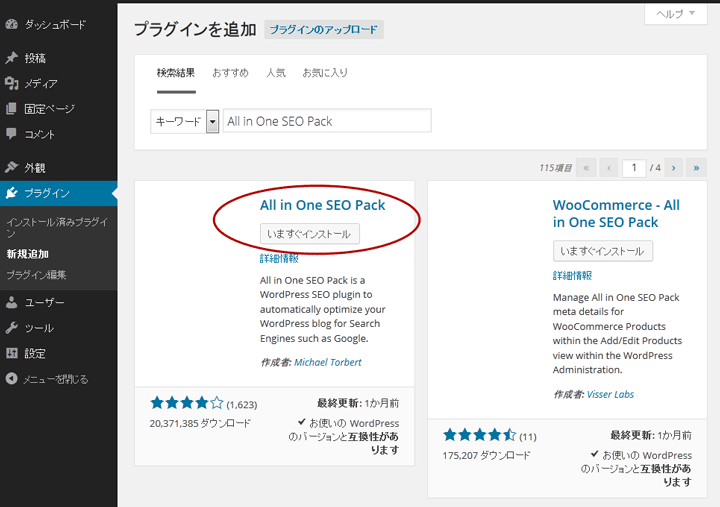Click the Appearance paintbrush icon
This screenshot has width=720, height=507.
click(11, 167)
